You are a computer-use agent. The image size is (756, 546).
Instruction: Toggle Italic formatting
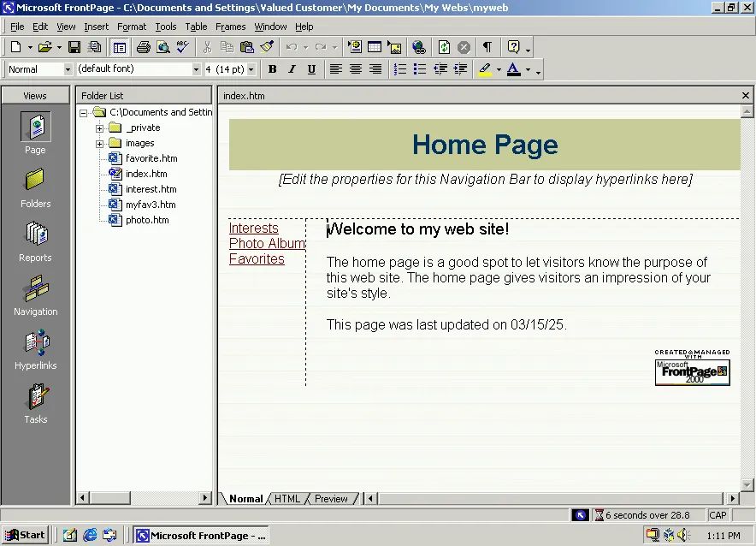[292, 69]
